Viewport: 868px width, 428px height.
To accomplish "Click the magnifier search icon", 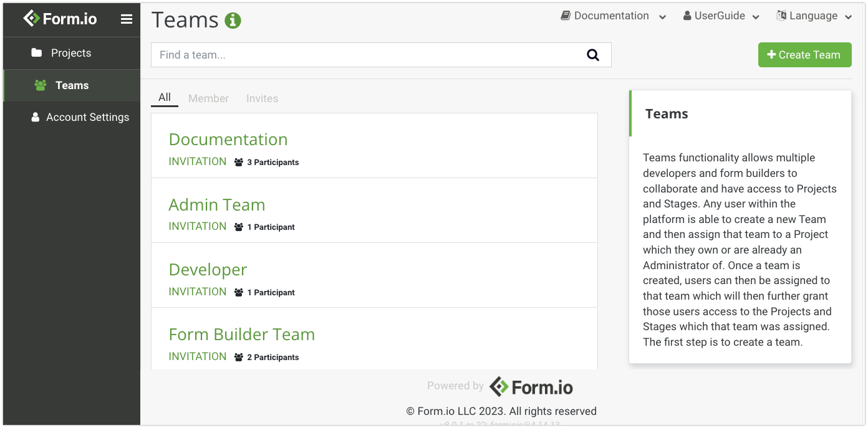I will pos(593,55).
